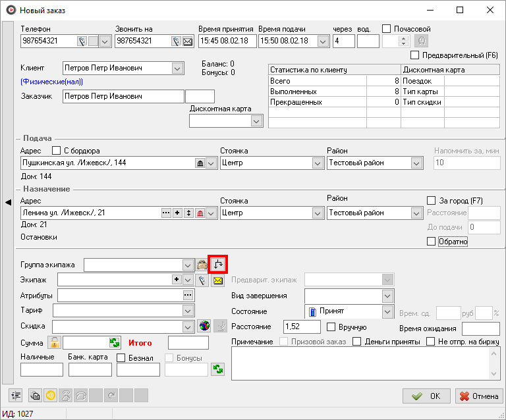Add a stop with plus icon in Назначение address

[x=177, y=213]
